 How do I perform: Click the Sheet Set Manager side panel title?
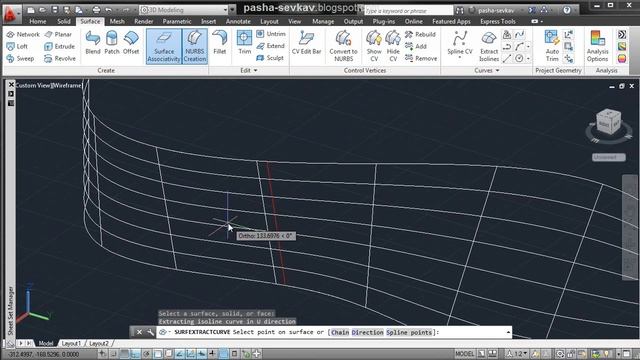point(10,310)
